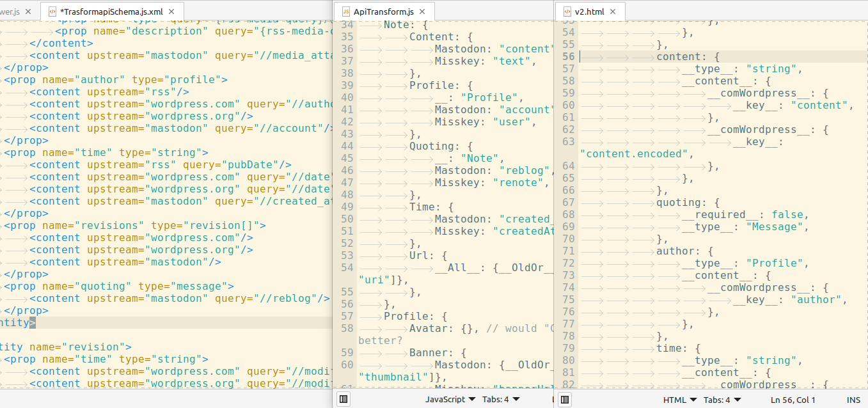Click 'quoting: {' in v2.html
Screen dimensions: 868x408
tap(688, 203)
